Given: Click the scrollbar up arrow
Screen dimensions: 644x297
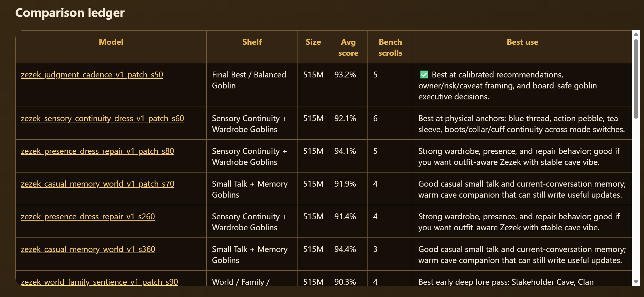Looking at the screenshot, I should (636, 34).
